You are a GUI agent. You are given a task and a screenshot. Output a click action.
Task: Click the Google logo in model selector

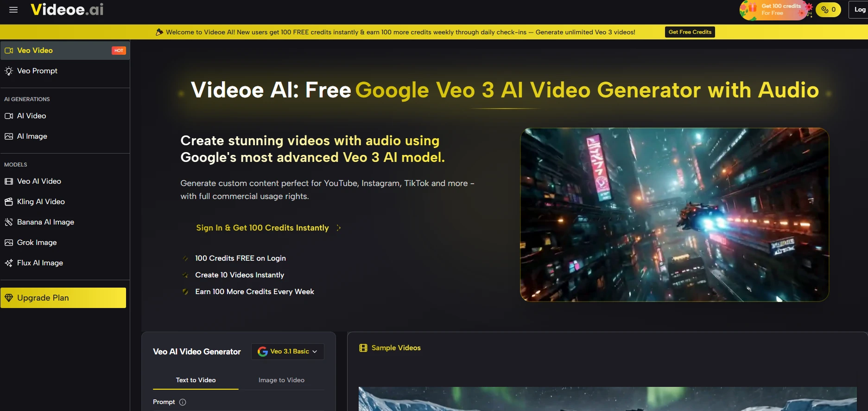(x=263, y=352)
